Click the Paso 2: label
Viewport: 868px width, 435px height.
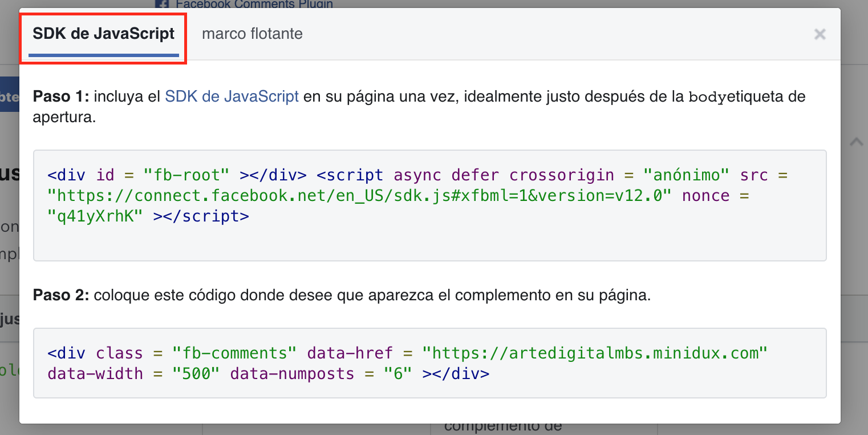tap(61, 295)
